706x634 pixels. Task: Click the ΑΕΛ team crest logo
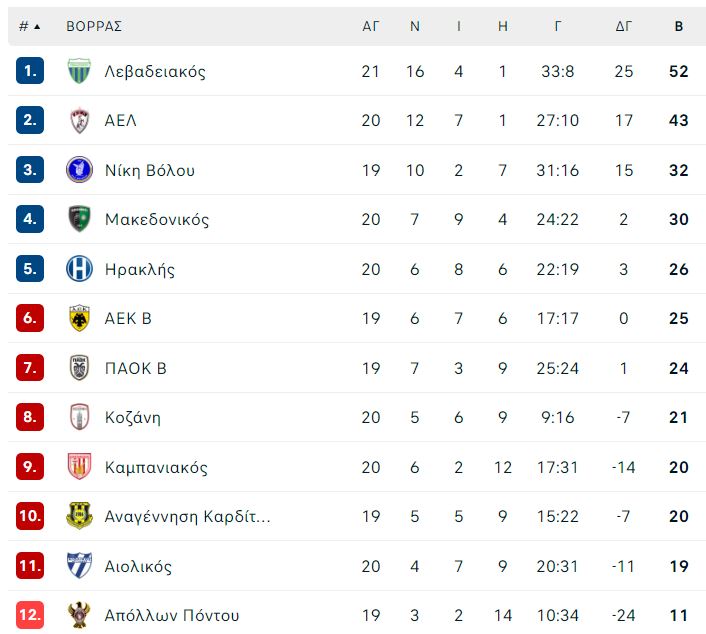tap(79, 120)
